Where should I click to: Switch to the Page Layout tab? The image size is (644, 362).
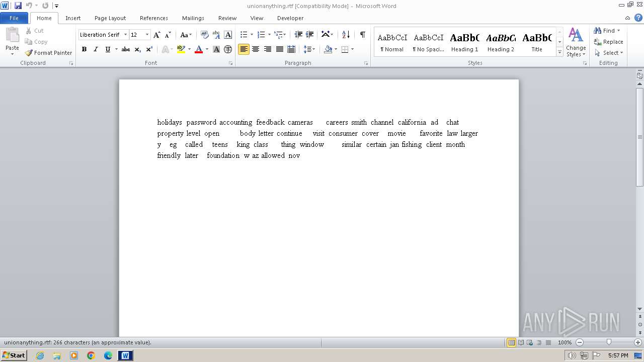click(110, 18)
